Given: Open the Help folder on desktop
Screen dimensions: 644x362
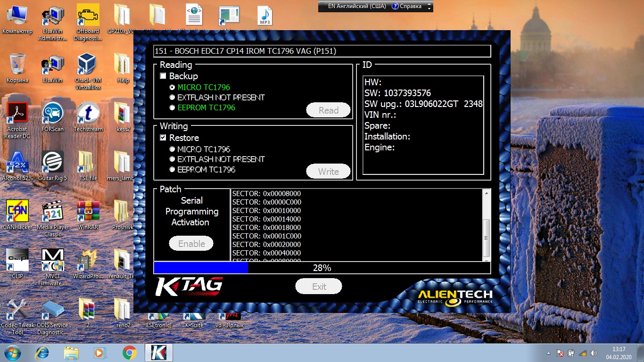Looking at the screenshot, I should tap(123, 69).
